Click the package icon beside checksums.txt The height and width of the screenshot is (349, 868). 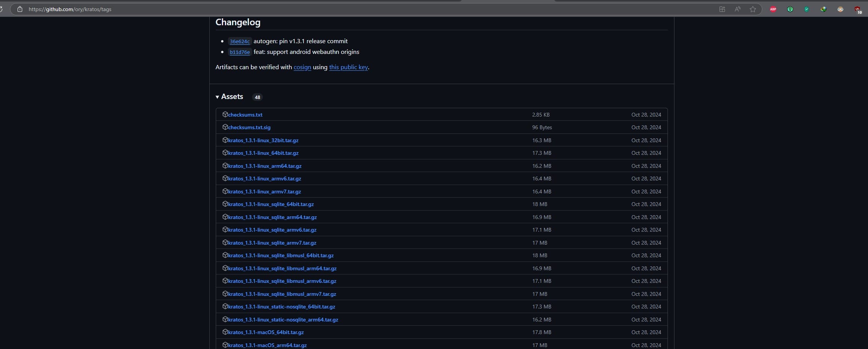[x=225, y=114]
